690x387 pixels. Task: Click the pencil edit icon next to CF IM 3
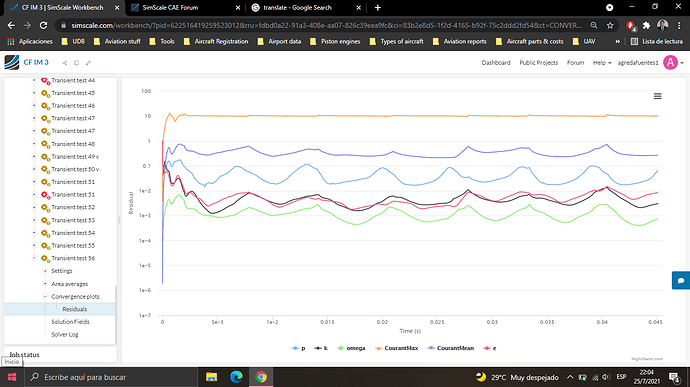click(88, 63)
